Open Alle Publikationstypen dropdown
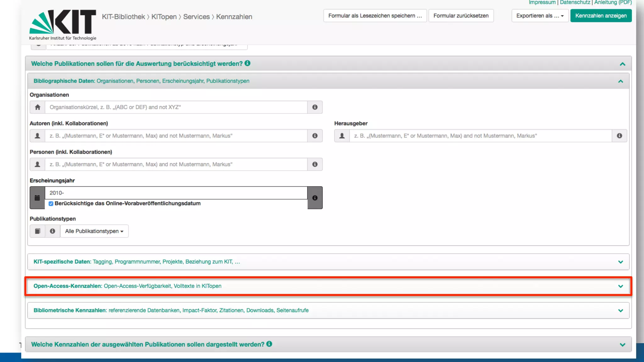This screenshot has width=644, height=362. click(94, 231)
